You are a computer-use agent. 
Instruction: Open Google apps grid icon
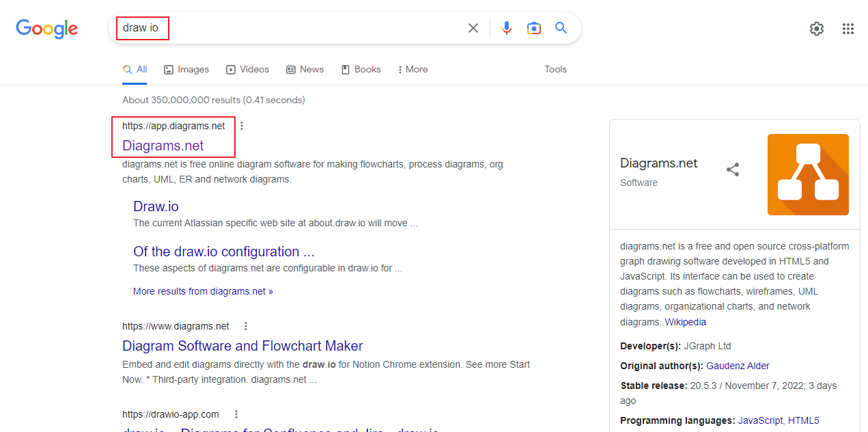tap(848, 29)
